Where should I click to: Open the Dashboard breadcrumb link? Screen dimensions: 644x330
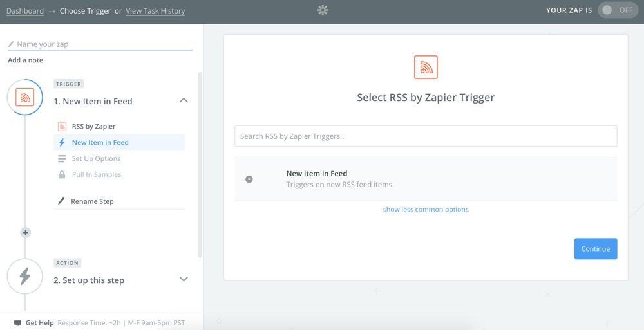tap(25, 11)
